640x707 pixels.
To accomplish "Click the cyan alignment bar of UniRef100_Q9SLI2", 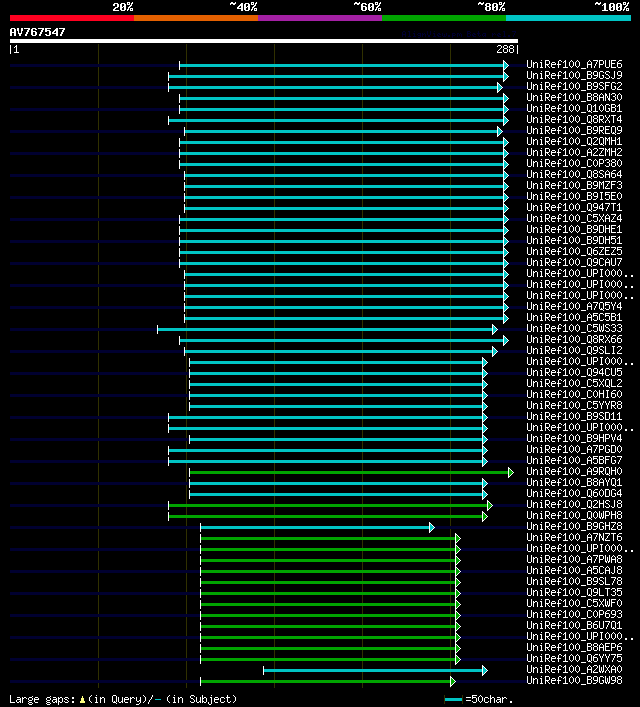I will pyautogui.click(x=340, y=352).
